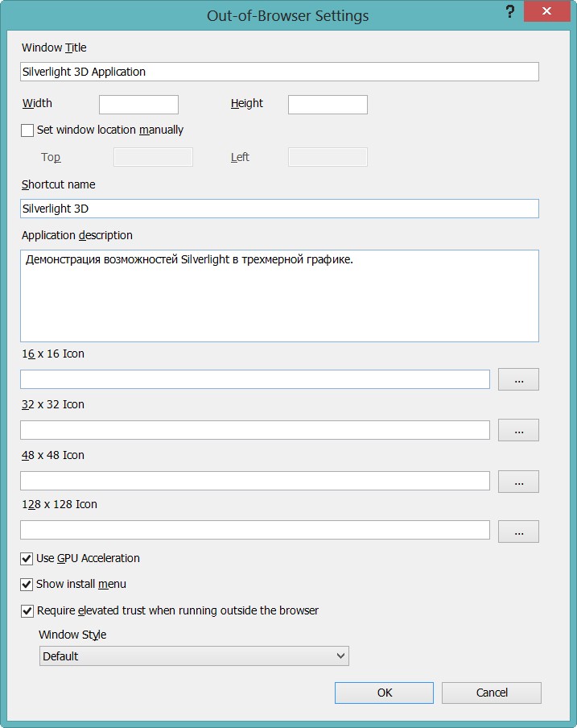Click the Height input box
The image size is (577, 728).
tap(328, 105)
